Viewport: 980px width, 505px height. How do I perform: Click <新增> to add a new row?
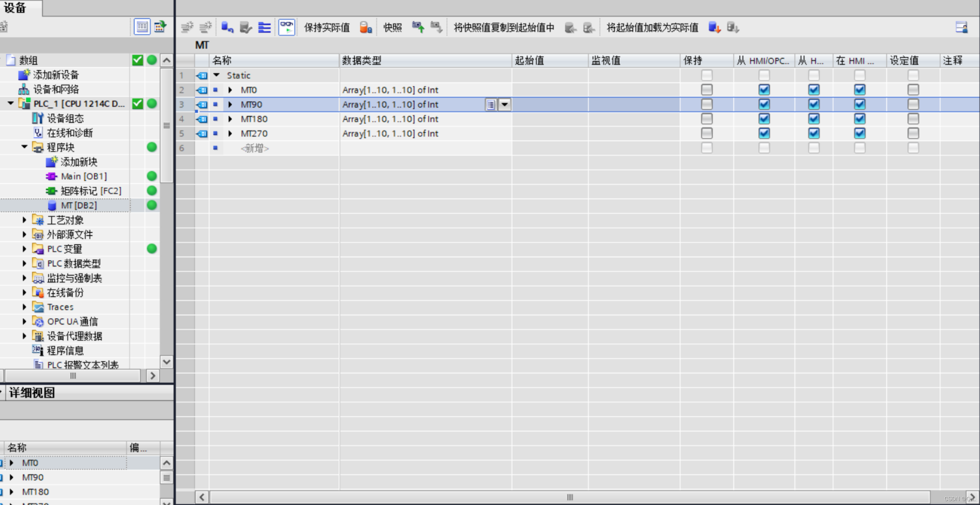[254, 148]
